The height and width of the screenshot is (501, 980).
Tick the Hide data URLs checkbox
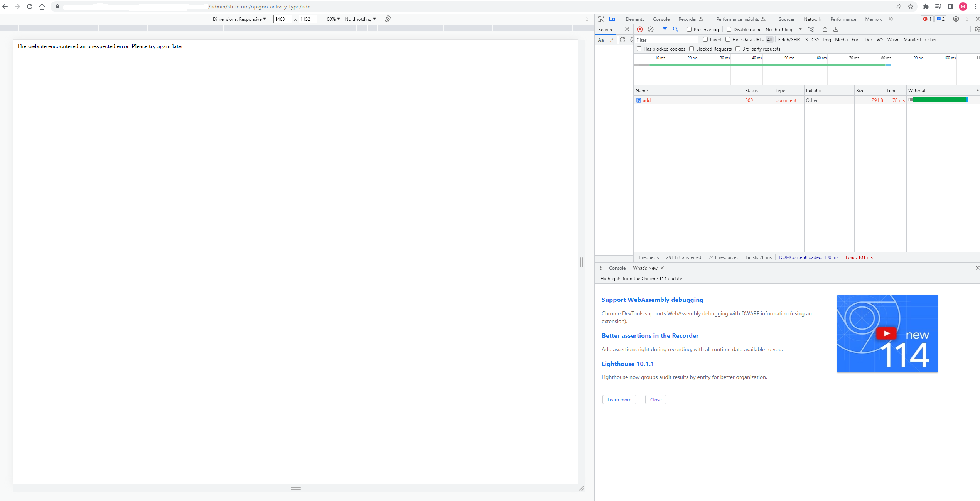728,39
